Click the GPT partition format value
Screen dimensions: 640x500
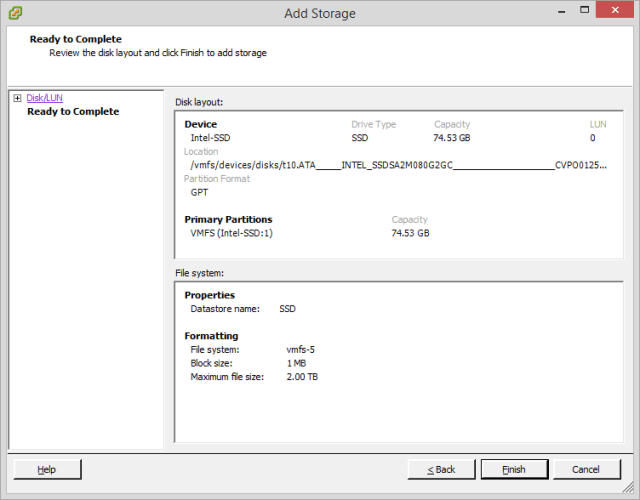[x=199, y=193]
